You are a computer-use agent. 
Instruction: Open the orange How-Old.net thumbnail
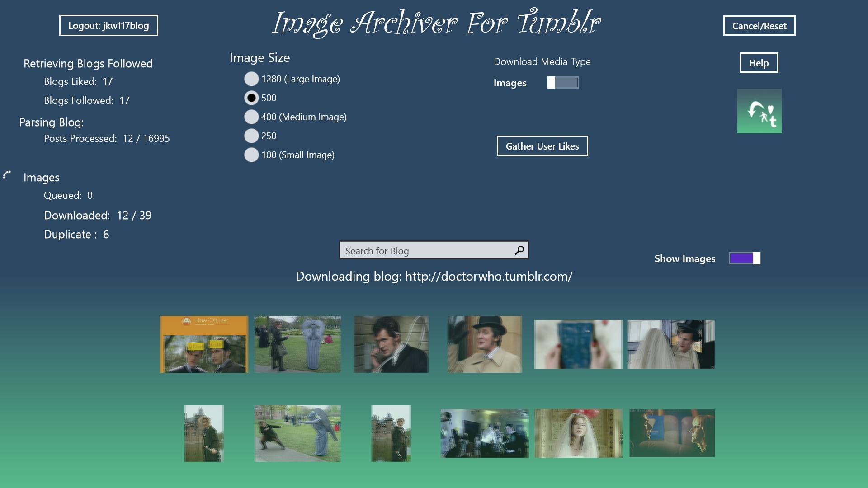tap(204, 344)
